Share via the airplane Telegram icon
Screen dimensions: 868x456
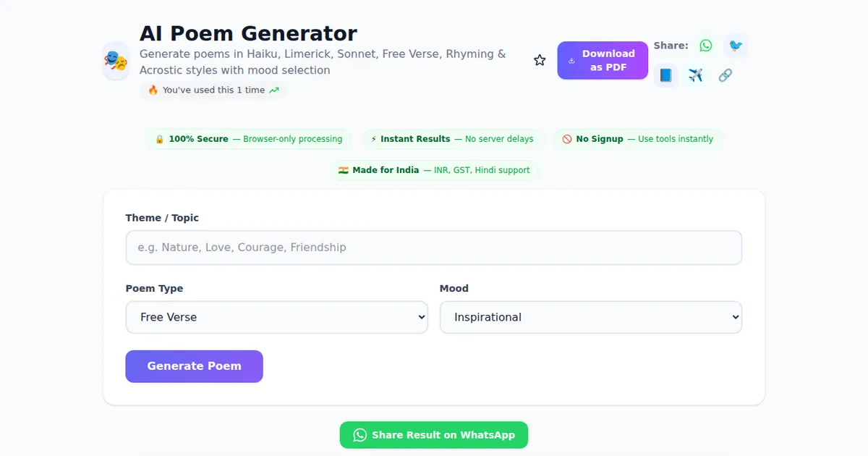[x=696, y=75]
